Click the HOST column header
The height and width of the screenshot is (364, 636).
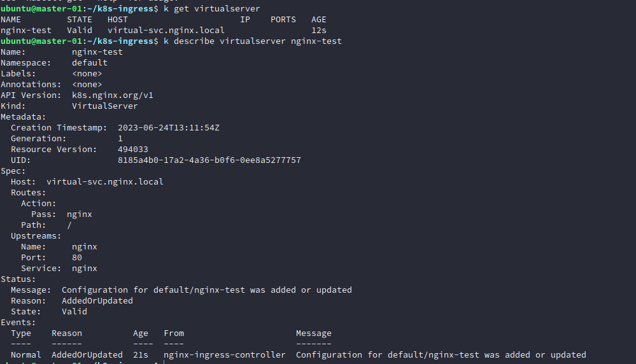pyautogui.click(x=118, y=20)
